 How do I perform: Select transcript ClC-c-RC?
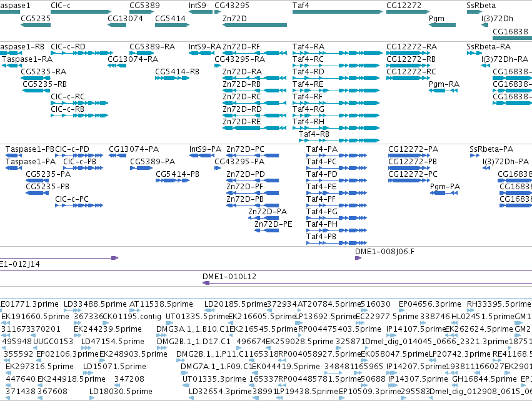(x=79, y=103)
